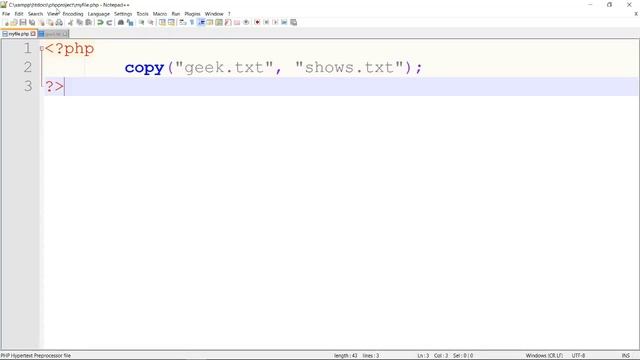Click the ?> closing tag on line 3
This screenshot has width=640, height=360.
(54, 87)
